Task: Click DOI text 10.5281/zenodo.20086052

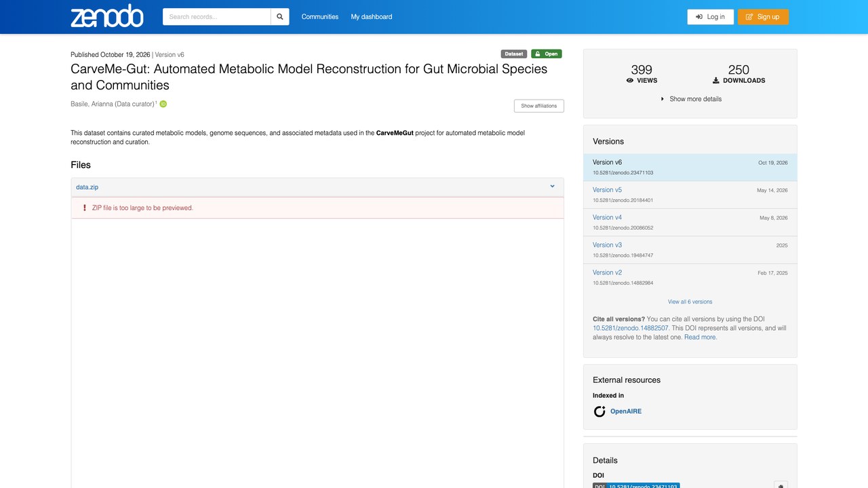Action: [623, 228]
